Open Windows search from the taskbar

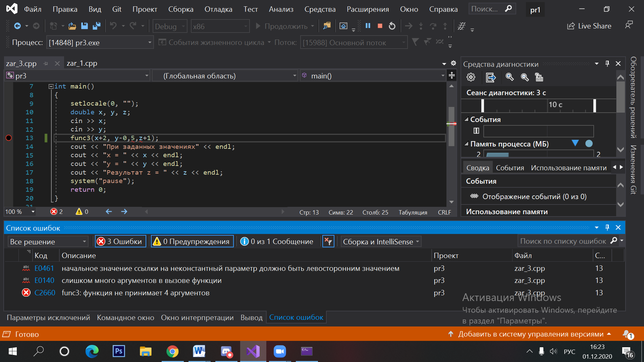[x=38, y=351]
